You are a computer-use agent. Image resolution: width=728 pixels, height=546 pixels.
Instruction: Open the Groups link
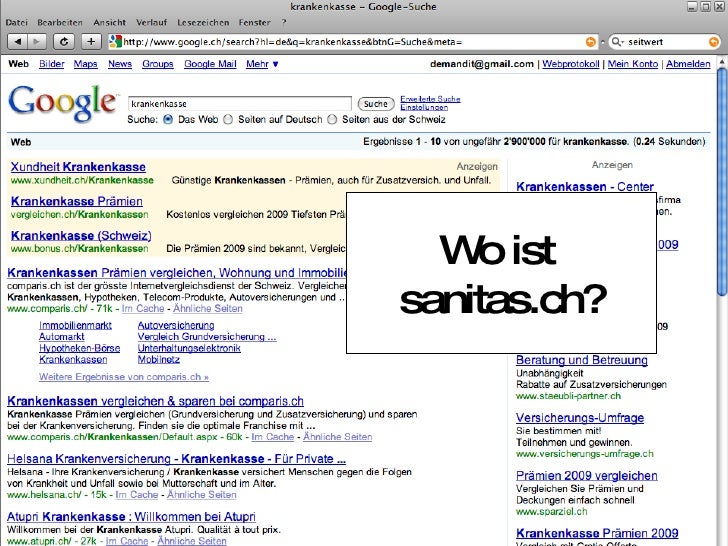tap(158, 64)
